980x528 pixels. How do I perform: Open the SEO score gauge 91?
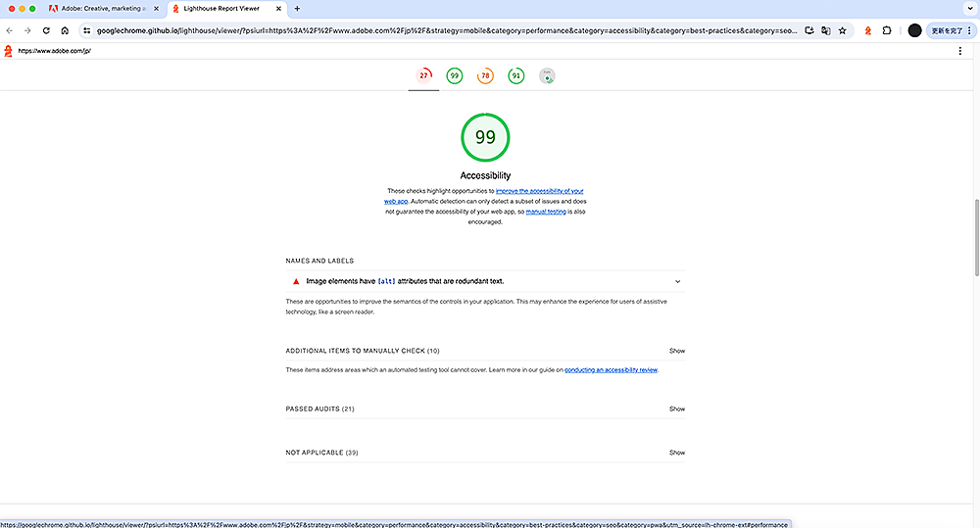pyautogui.click(x=515, y=75)
